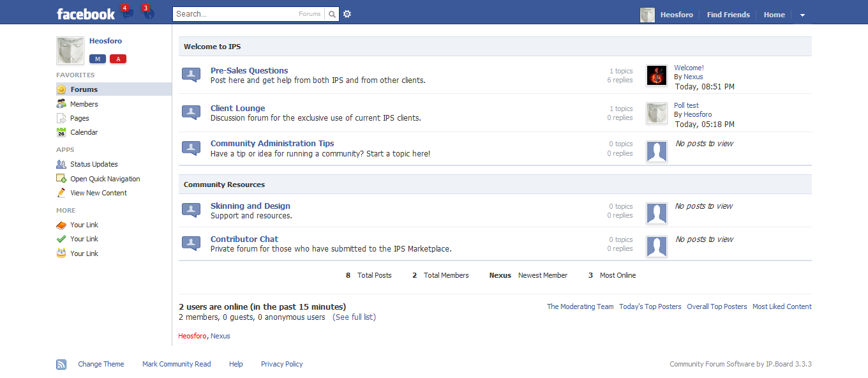Click the search magnifier button
The image size is (868, 378).
point(332,14)
